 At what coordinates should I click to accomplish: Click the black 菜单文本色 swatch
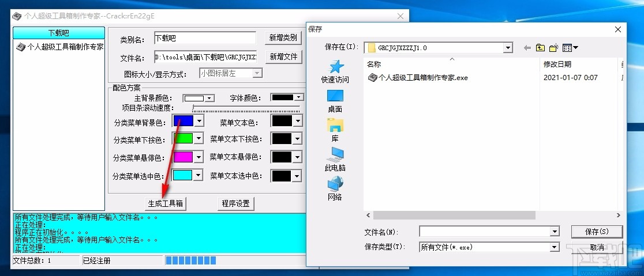282,121
